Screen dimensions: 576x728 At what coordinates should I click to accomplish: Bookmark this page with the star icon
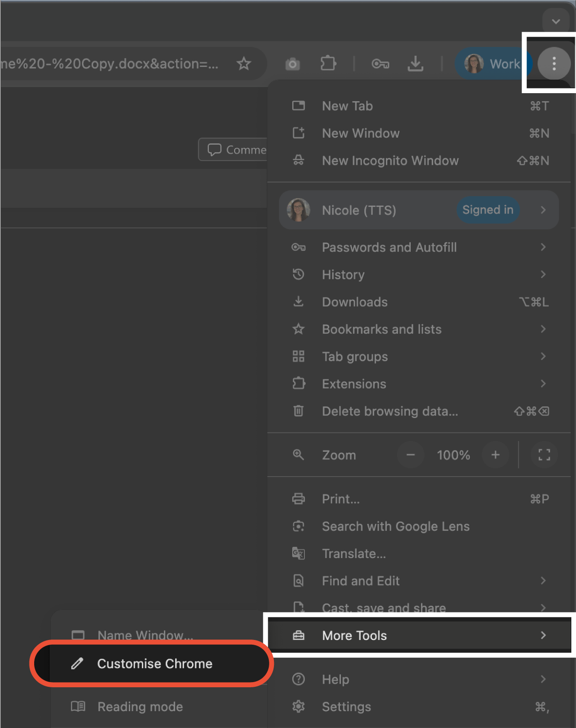244,63
